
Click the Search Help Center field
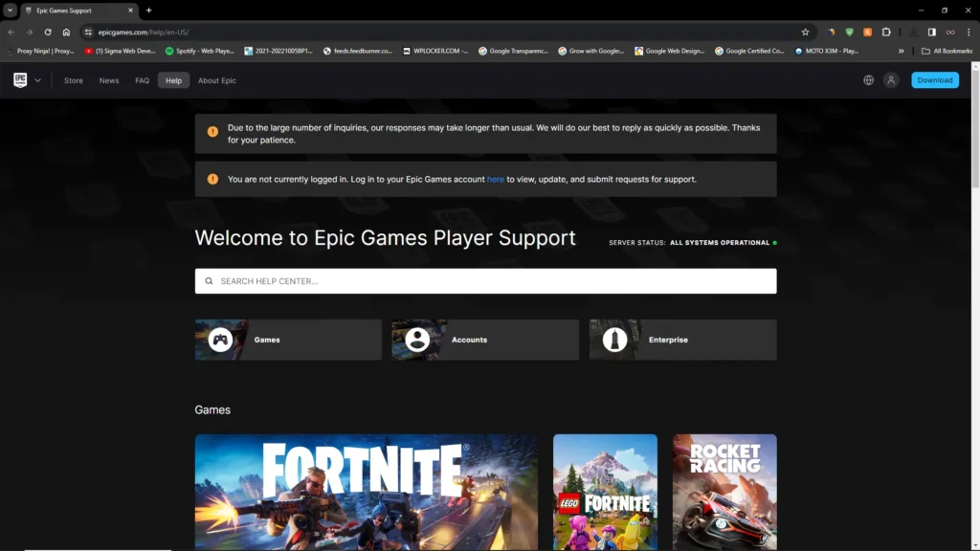(x=485, y=281)
